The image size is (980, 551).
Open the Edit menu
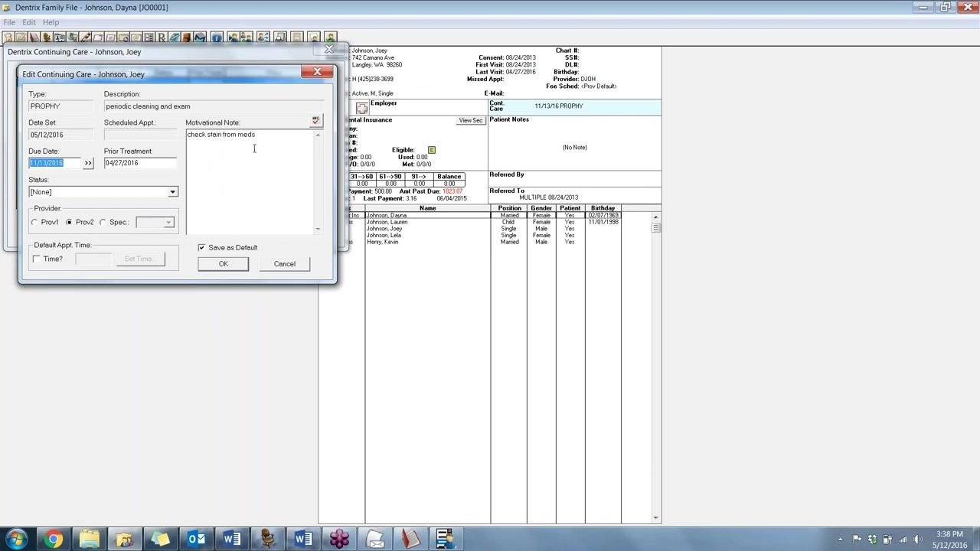tap(29, 22)
